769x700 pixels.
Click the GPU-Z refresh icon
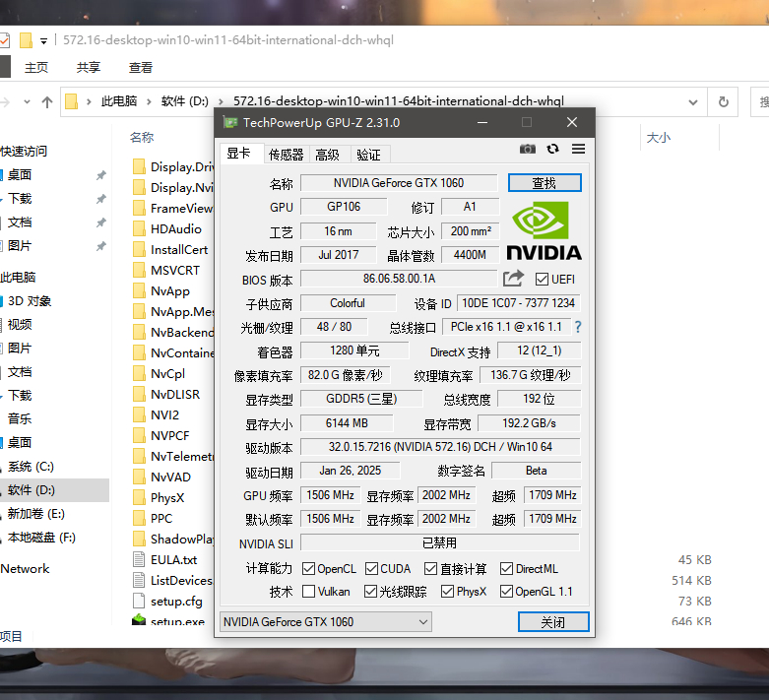click(552, 149)
